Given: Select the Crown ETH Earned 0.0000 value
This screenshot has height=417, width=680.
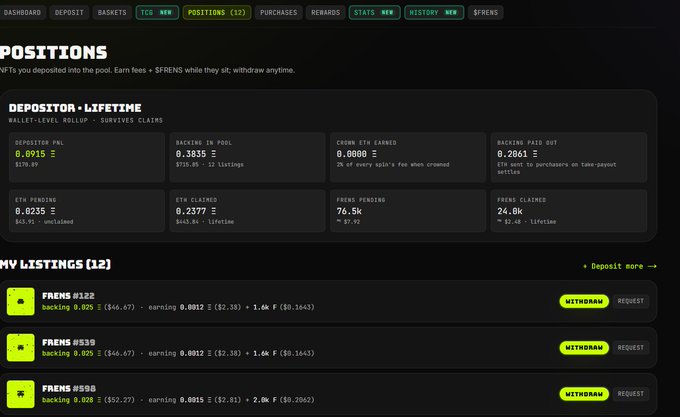Looking at the screenshot, I should (x=356, y=154).
